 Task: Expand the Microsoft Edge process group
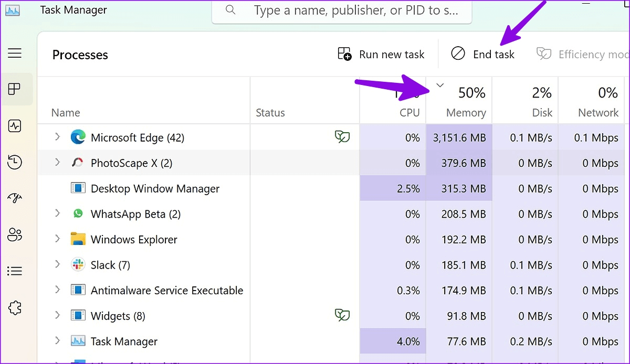pyautogui.click(x=58, y=137)
